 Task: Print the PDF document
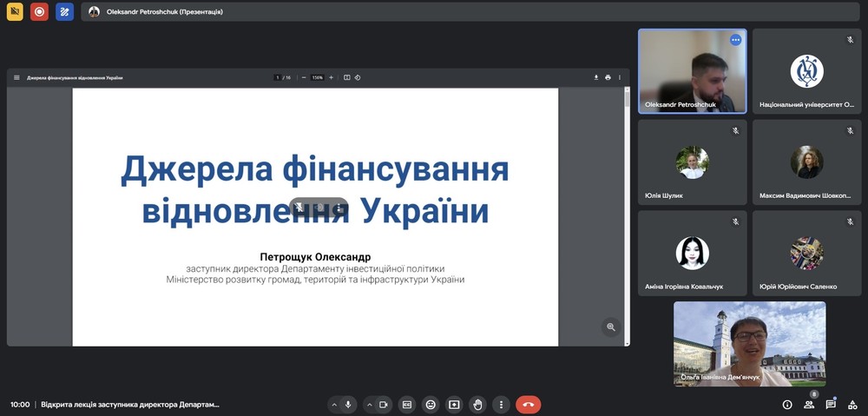[x=608, y=77]
